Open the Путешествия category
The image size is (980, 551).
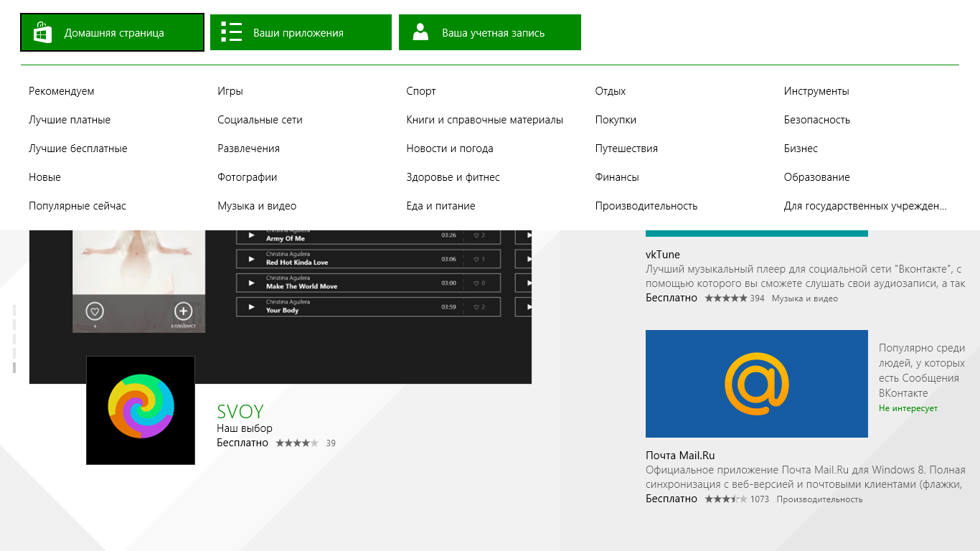(626, 149)
